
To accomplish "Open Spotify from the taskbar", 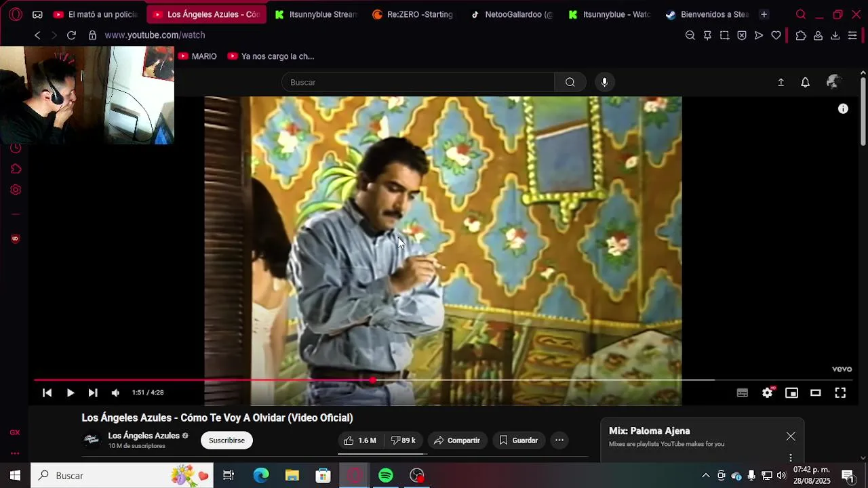I will (x=386, y=476).
